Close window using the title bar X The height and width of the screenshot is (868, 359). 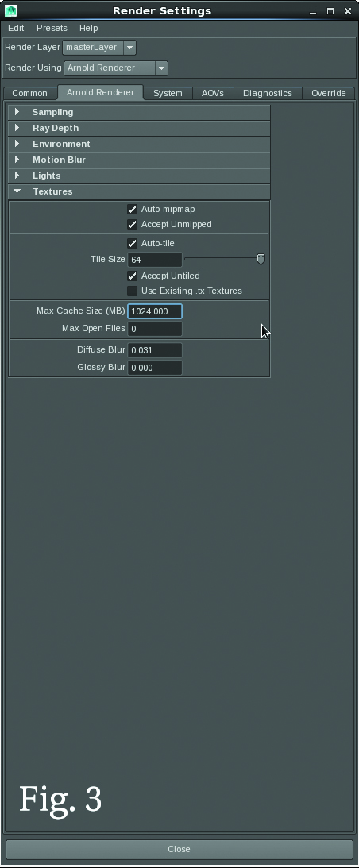pos(348,11)
